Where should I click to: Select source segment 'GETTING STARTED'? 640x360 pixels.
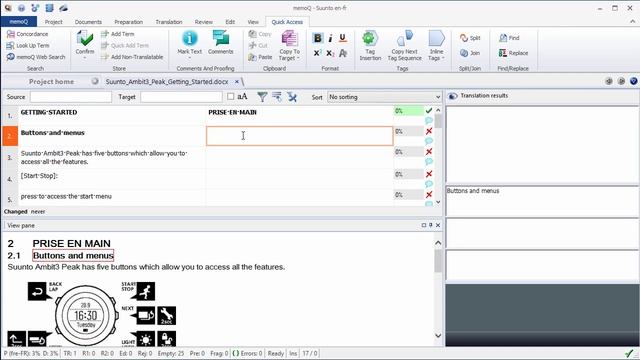point(49,112)
